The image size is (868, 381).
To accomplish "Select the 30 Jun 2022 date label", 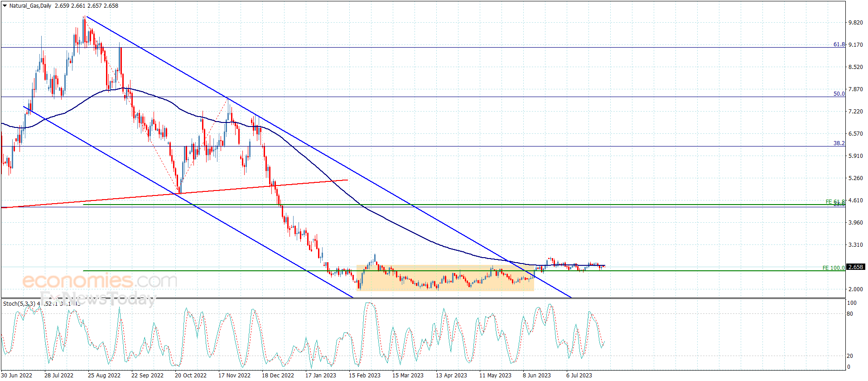I will coord(16,375).
